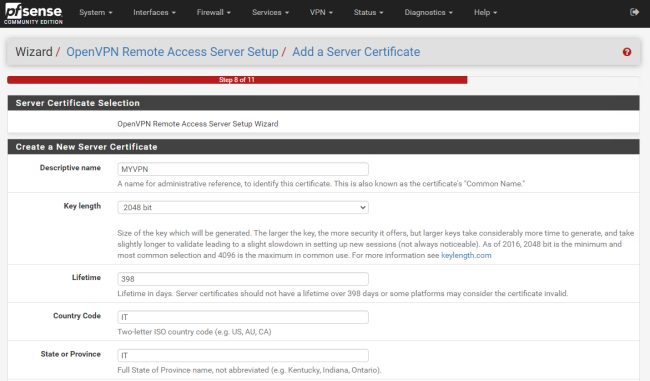Click the OpenVPN Remote Access Server Setup Wizard text
The width and height of the screenshot is (650, 381).
pyautogui.click(x=198, y=124)
